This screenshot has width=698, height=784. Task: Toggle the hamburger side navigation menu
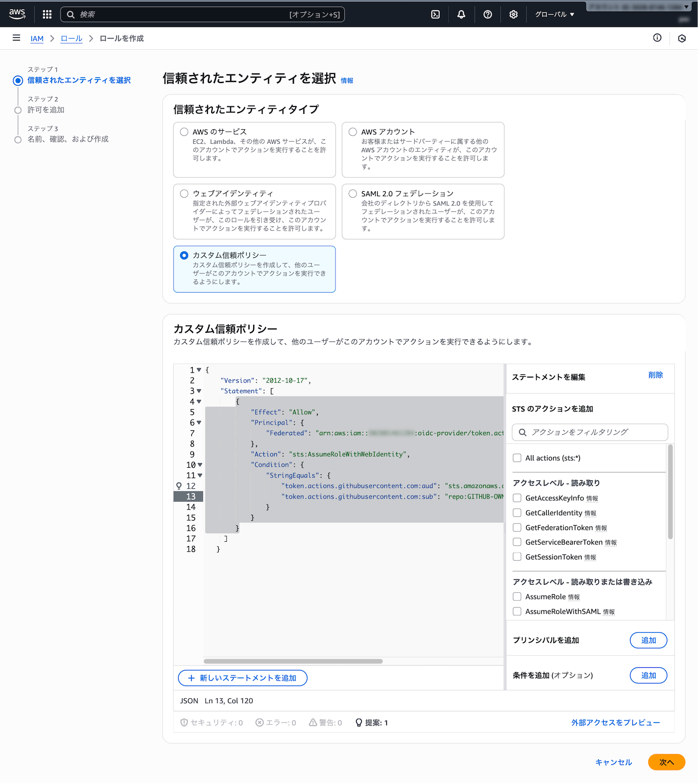[16, 38]
